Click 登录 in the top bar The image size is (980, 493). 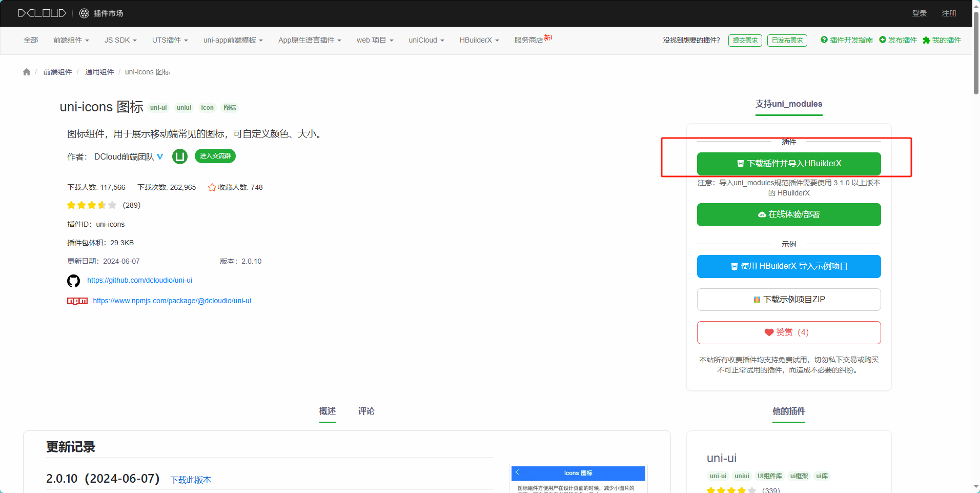(x=920, y=13)
